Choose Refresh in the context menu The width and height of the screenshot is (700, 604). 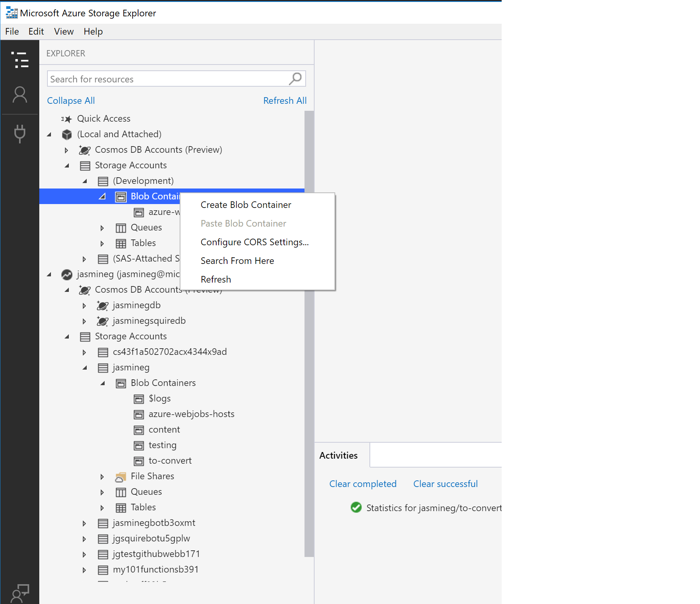257,279
